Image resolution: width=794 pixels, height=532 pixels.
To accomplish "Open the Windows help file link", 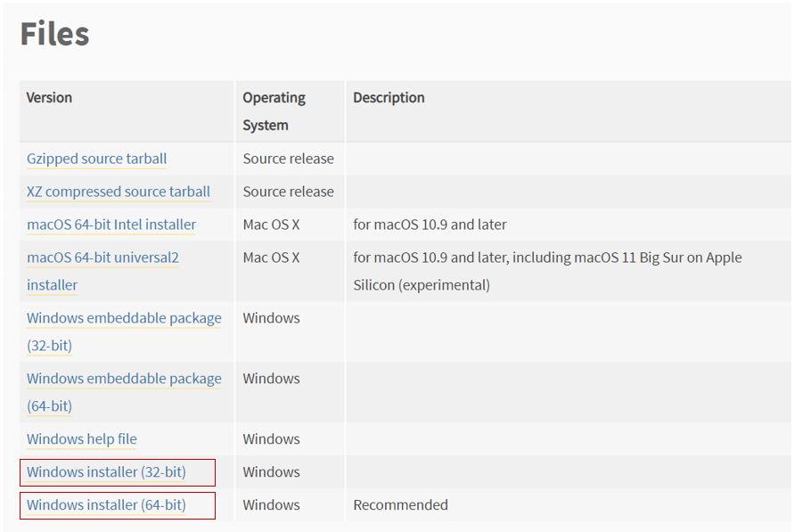I will (82, 438).
